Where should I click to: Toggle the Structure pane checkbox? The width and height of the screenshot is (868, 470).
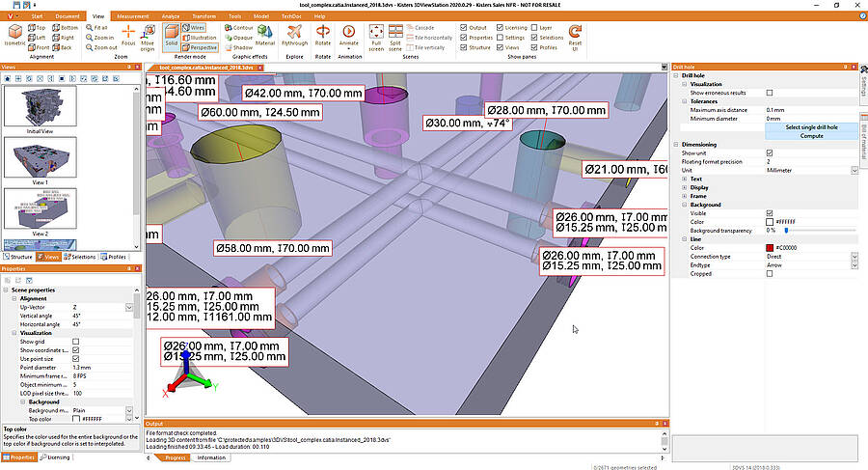pyautogui.click(x=463, y=47)
